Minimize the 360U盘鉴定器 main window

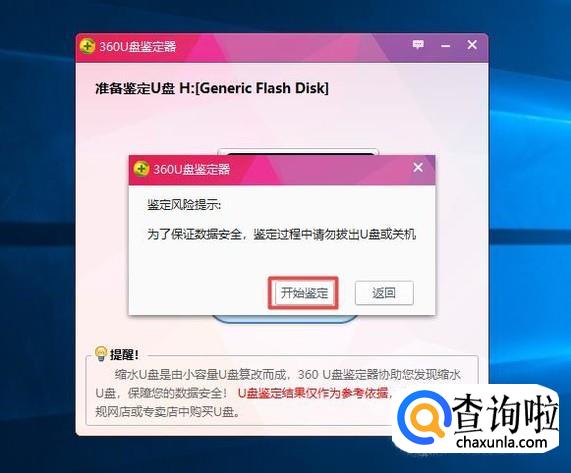(445, 46)
